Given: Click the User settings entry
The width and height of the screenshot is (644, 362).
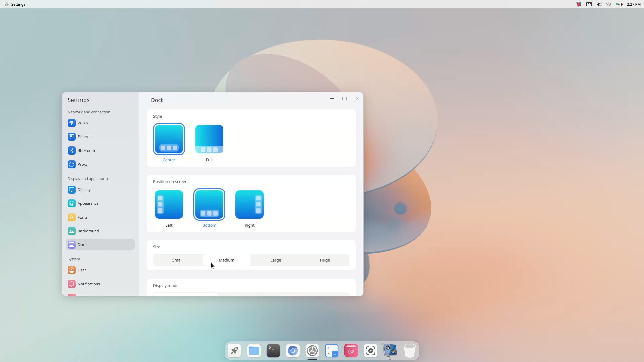Looking at the screenshot, I should 82,270.
